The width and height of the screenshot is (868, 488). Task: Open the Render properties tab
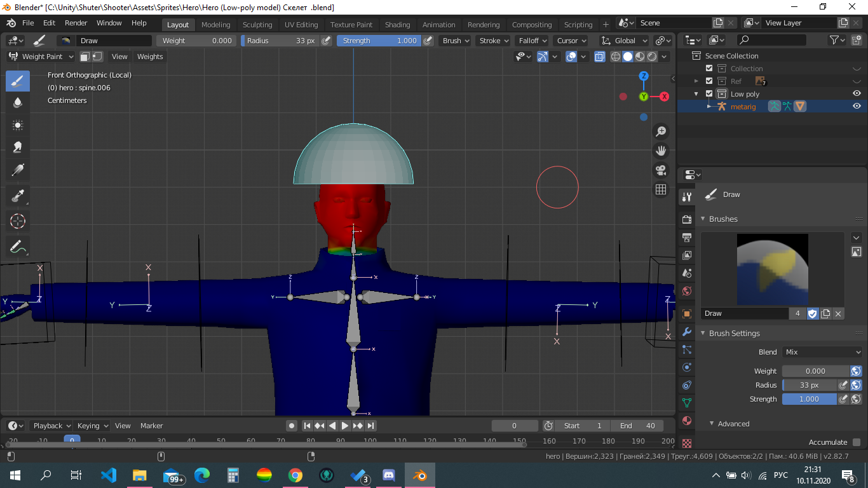pos(686,219)
